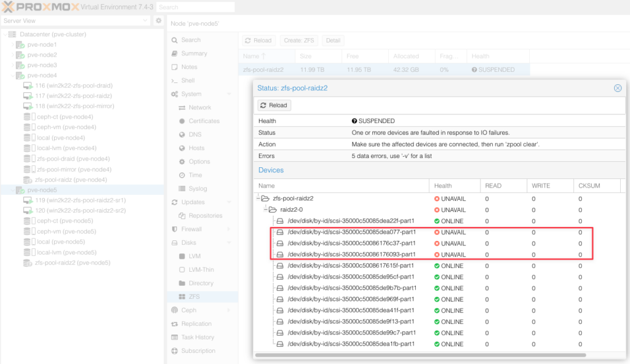
Task: Click '5 data errors' errors text
Action: [392, 156]
